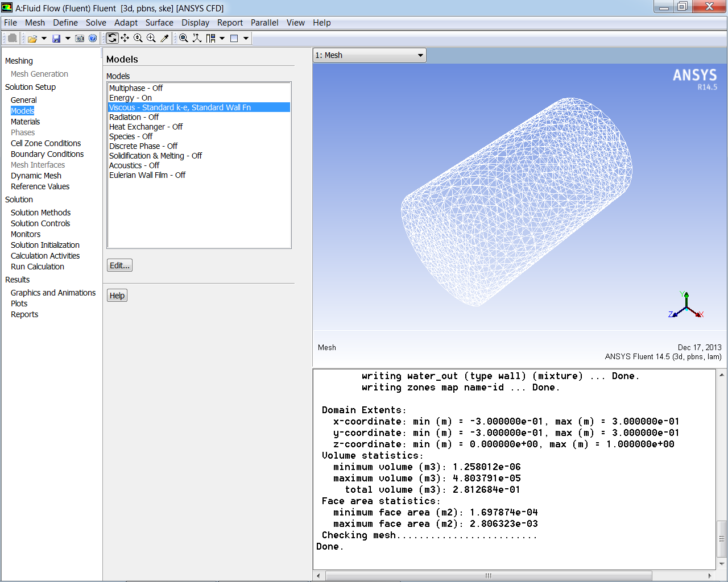Select 'Multiphase - Off' in Models list
The height and width of the screenshot is (582, 728).
coord(199,88)
